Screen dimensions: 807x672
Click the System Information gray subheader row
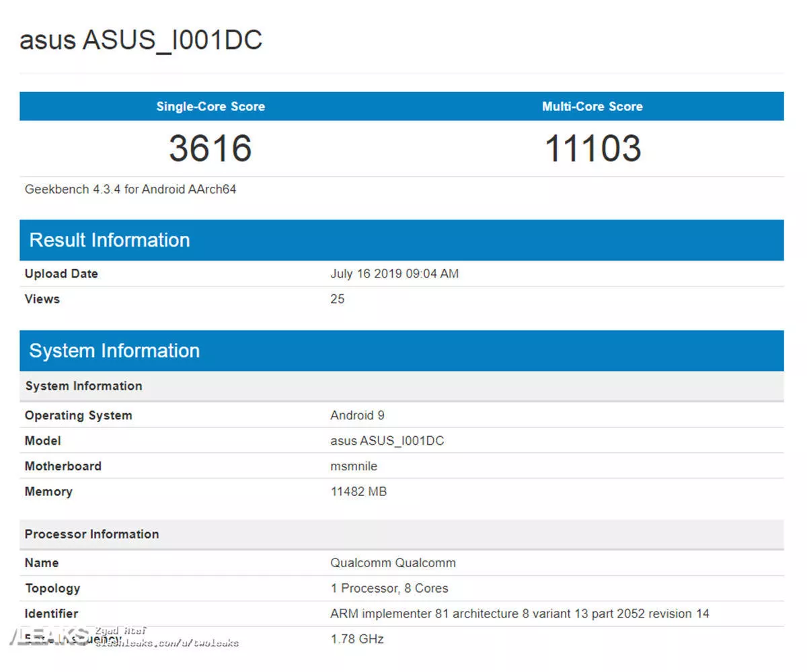pyautogui.click(x=401, y=386)
